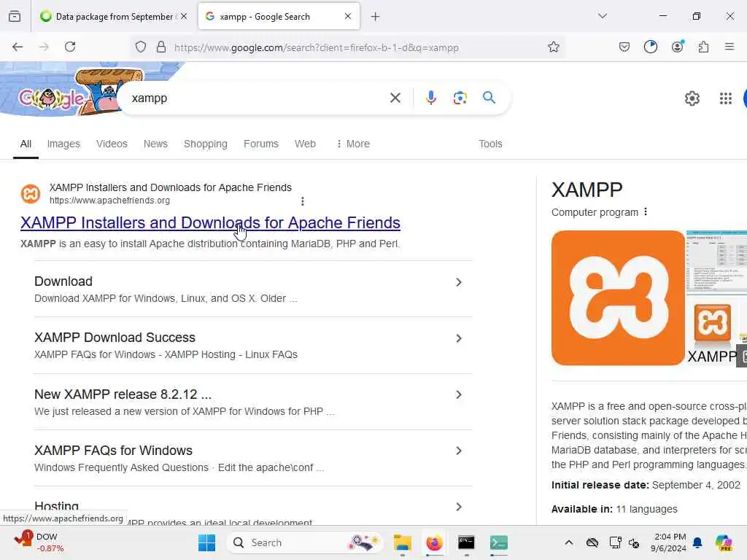The height and width of the screenshot is (560, 747).
Task: Open XAMPP FAQs for Windows heading
Action: coord(113,451)
